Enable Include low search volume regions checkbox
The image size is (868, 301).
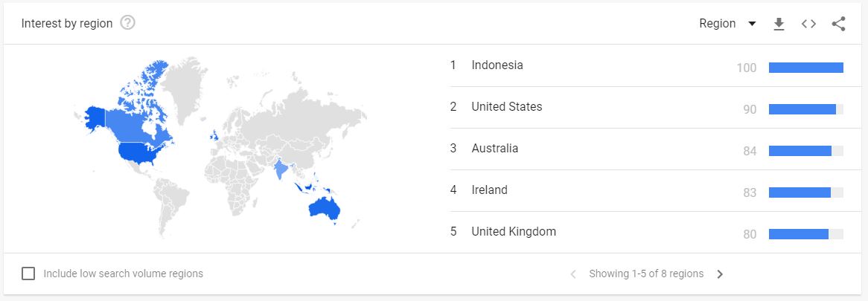click(x=28, y=274)
